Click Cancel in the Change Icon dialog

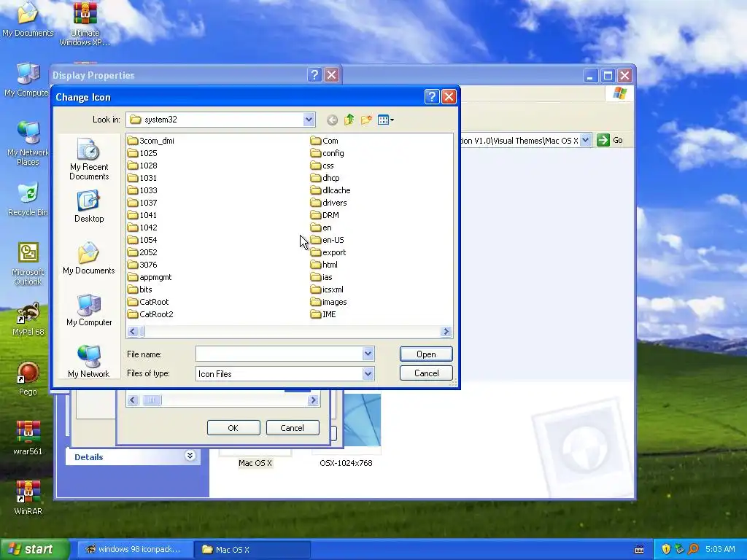click(x=426, y=373)
